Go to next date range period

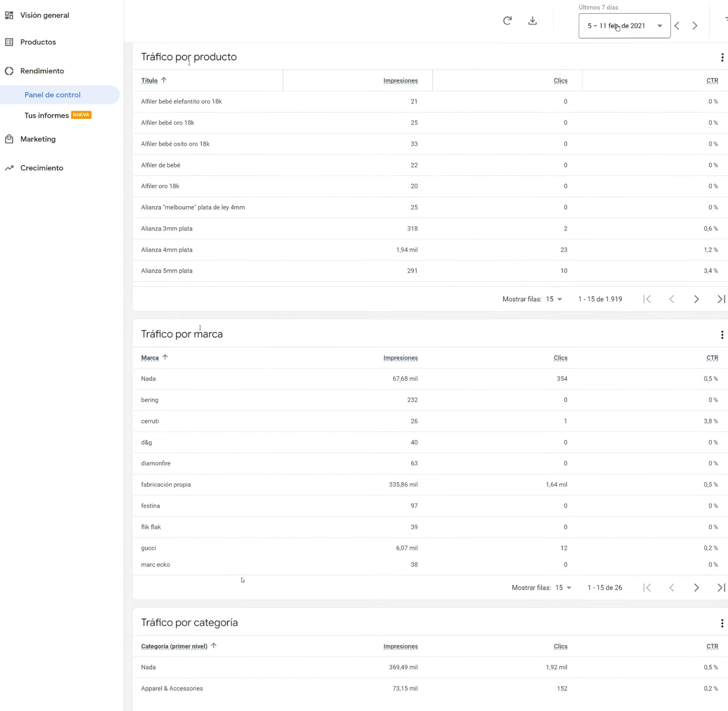tap(695, 26)
